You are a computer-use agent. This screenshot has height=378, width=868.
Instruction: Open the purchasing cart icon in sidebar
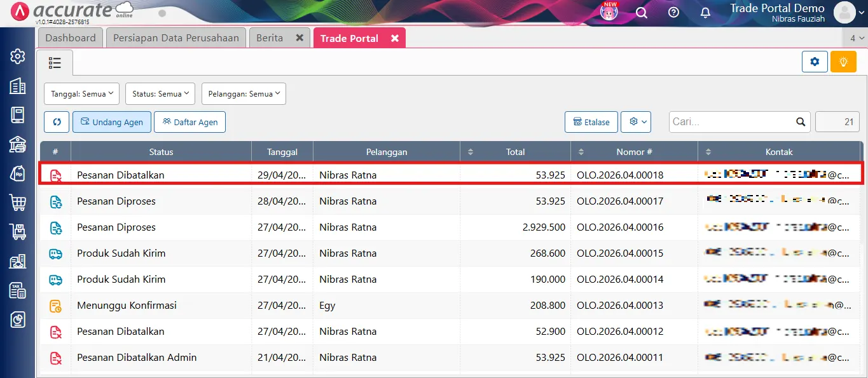(18, 203)
